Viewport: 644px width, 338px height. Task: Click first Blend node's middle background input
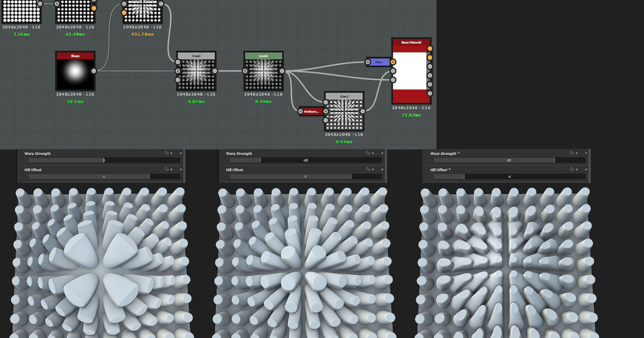(x=178, y=71)
